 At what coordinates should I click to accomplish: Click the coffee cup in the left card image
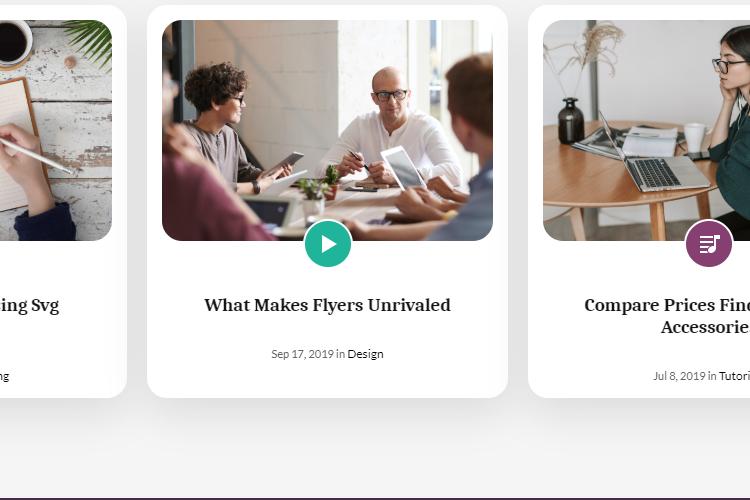point(14,43)
